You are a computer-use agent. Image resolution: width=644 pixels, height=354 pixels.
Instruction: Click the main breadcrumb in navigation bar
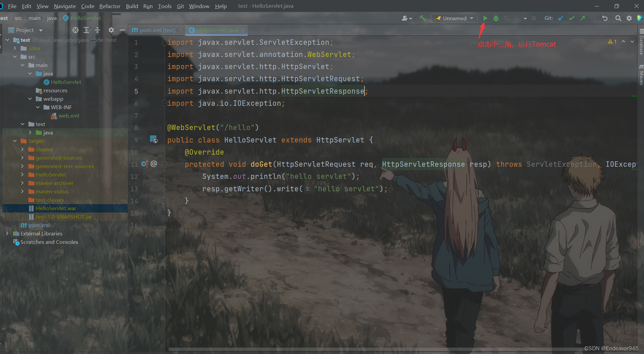[x=34, y=18]
